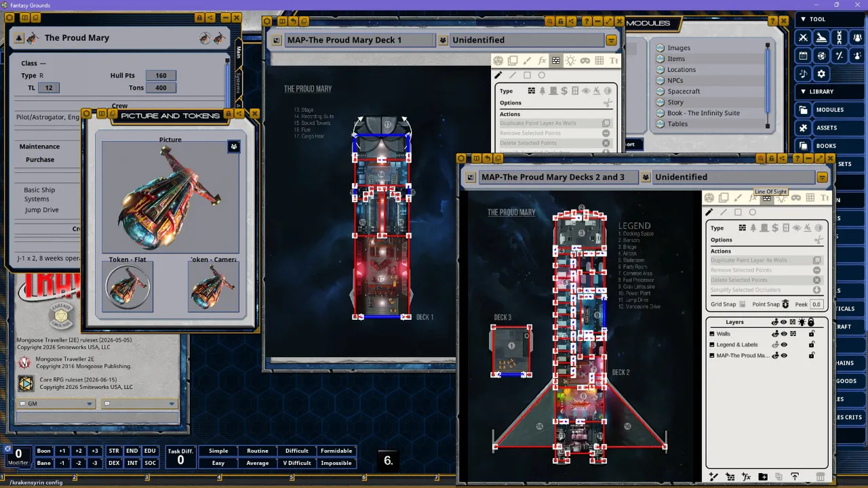Viewport: 868px width, 488px height.
Task: Open the calendar tool in sidebar
Action: [804, 56]
